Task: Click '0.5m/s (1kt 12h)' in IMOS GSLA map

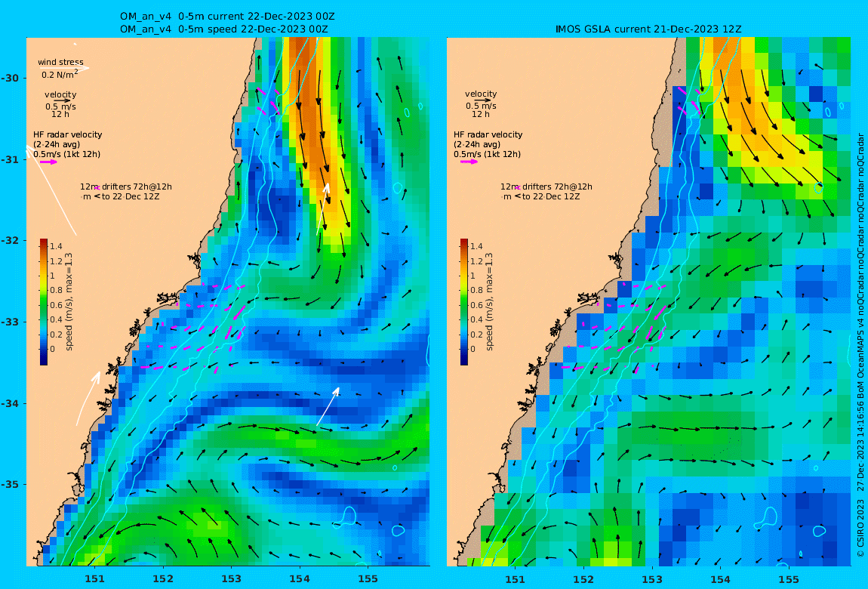Action: point(487,155)
